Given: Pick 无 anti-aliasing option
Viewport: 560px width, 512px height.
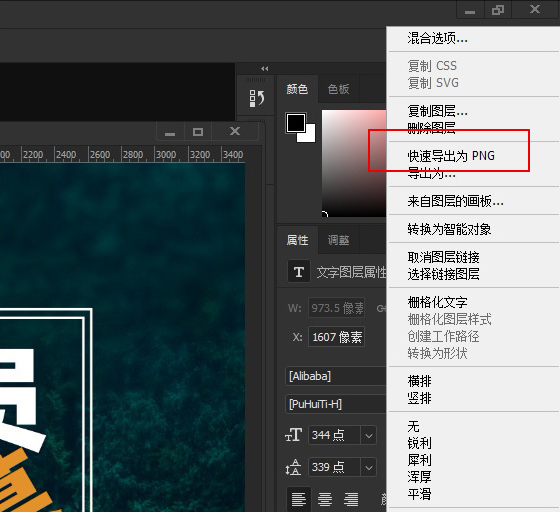Looking at the screenshot, I should [414, 426].
